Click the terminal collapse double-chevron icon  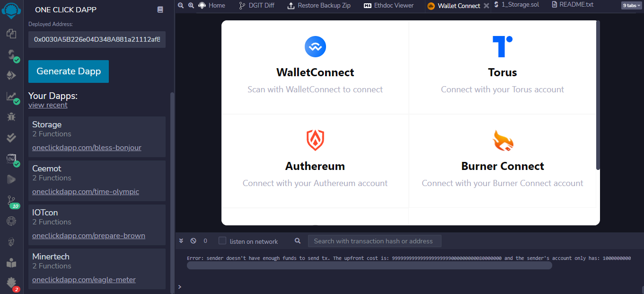tap(181, 241)
